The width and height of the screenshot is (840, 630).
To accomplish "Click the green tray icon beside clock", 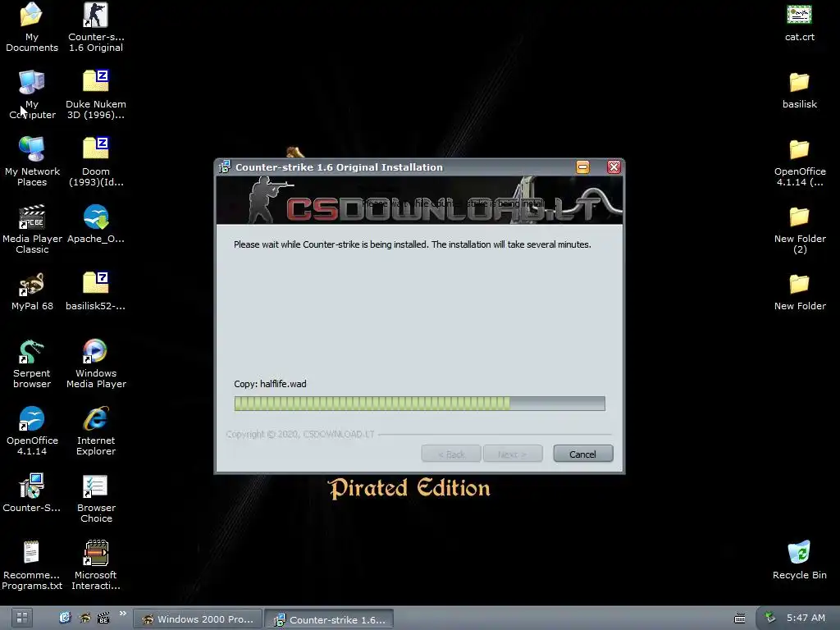I will click(x=770, y=618).
